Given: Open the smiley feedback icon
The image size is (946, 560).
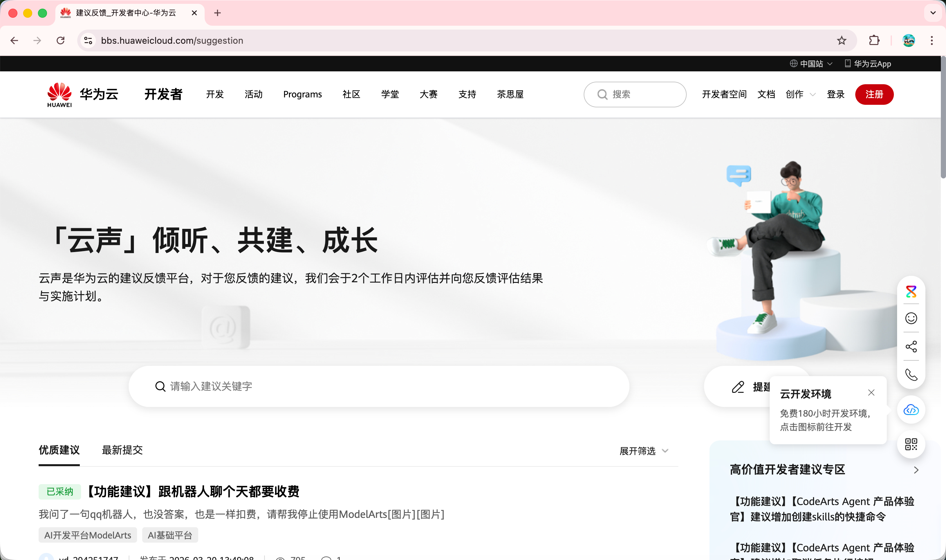Looking at the screenshot, I should tap(911, 319).
